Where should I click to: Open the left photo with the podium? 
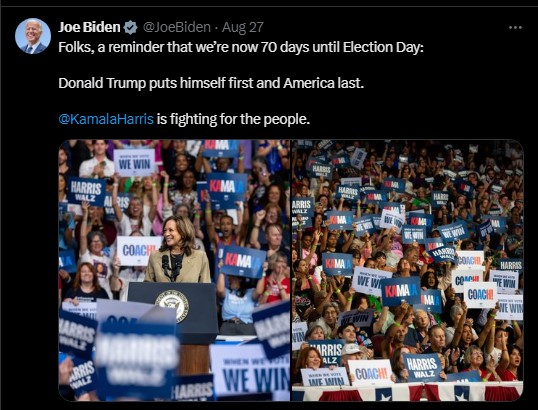(174, 270)
